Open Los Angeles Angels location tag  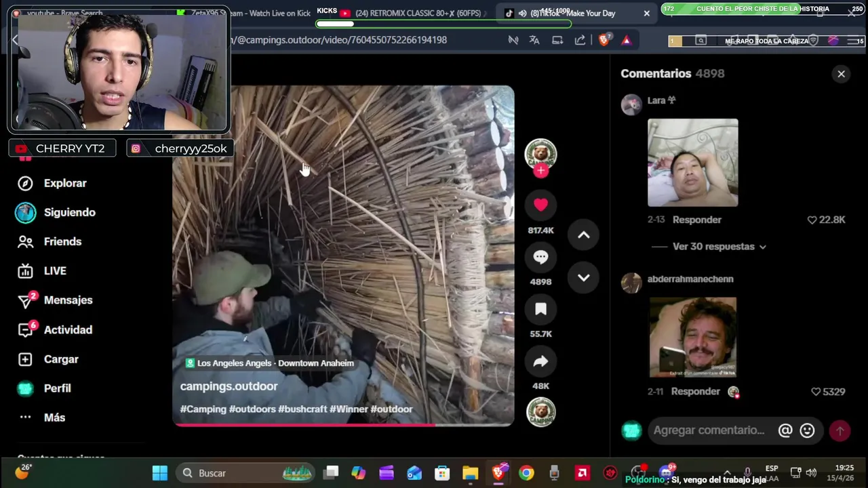tap(269, 363)
